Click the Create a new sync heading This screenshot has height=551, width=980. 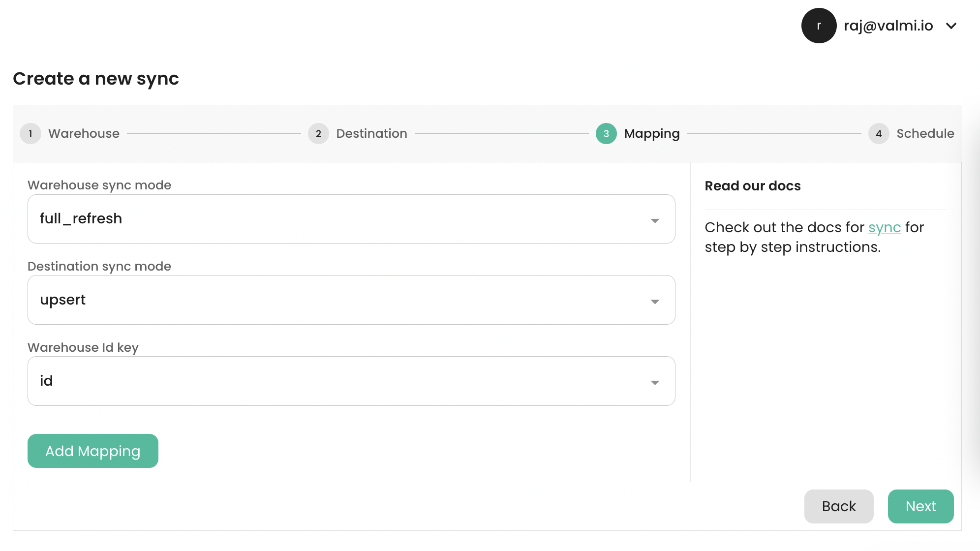click(96, 78)
